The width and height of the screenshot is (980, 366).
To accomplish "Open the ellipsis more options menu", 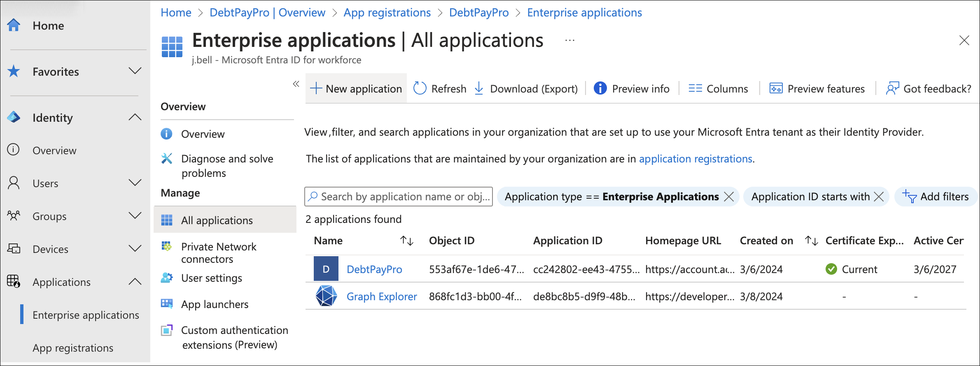I will click(x=570, y=40).
